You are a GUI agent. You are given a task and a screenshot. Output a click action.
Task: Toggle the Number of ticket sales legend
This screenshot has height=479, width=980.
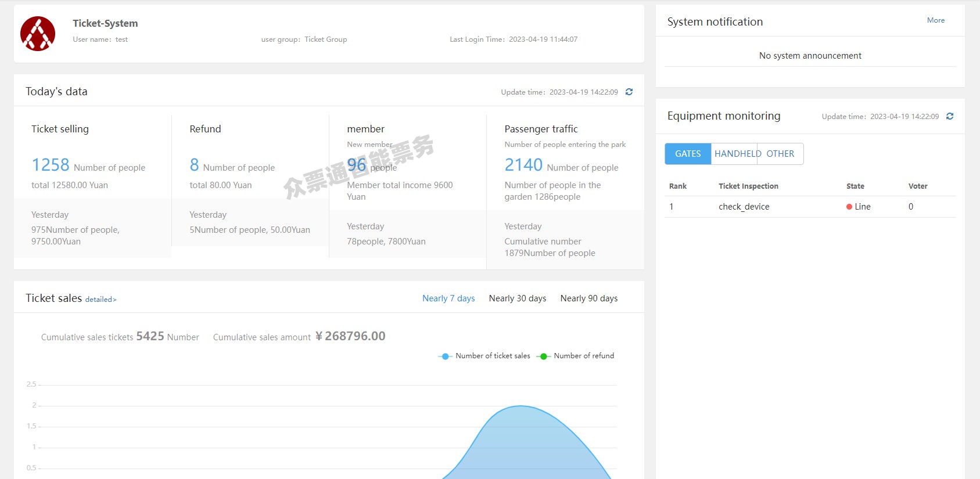coord(484,356)
